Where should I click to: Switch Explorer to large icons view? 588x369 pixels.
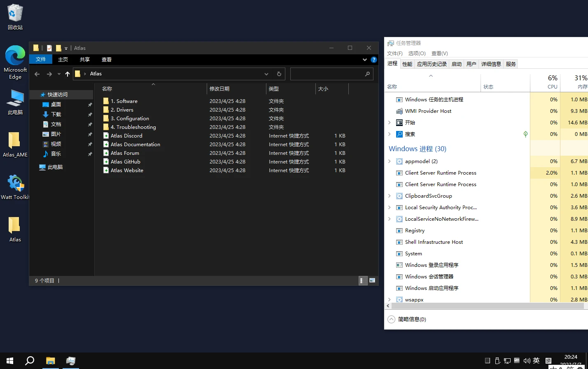pos(372,280)
